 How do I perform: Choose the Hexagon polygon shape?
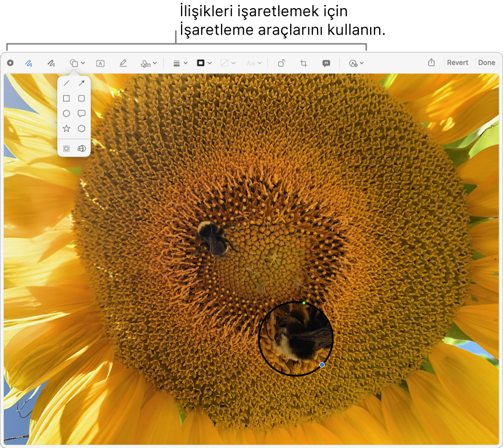pyautogui.click(x=82, y=128)
